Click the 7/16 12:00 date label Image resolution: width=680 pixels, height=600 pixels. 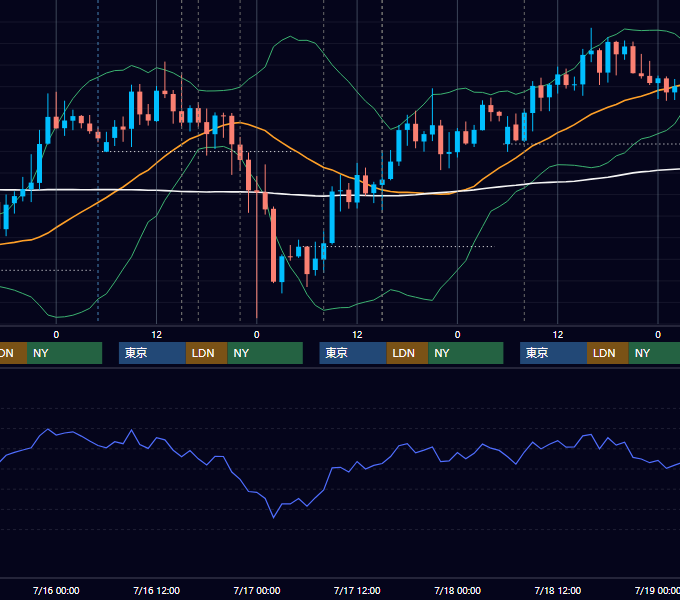coord(157,590)
